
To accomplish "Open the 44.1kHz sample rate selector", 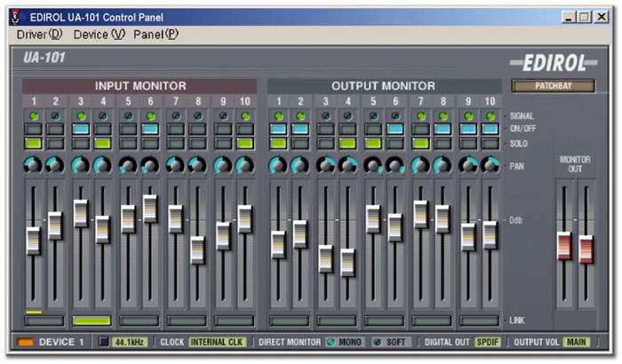I will (130, 341).
